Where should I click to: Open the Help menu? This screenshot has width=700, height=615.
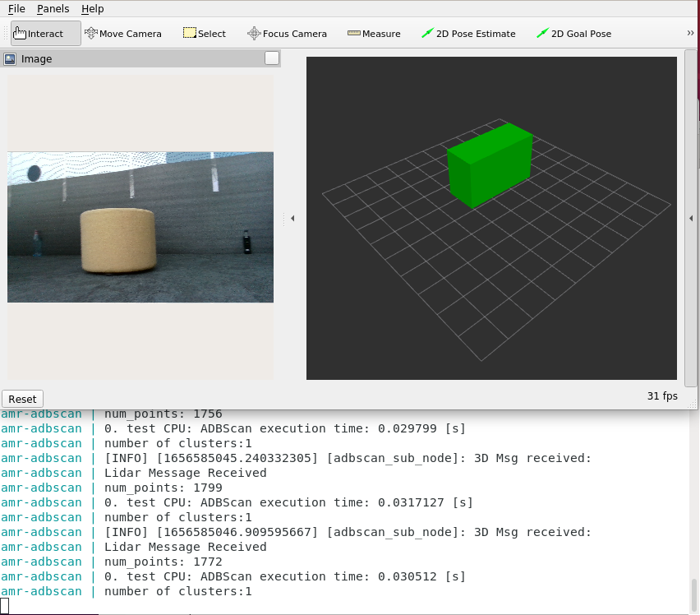[x=93, y=8]
